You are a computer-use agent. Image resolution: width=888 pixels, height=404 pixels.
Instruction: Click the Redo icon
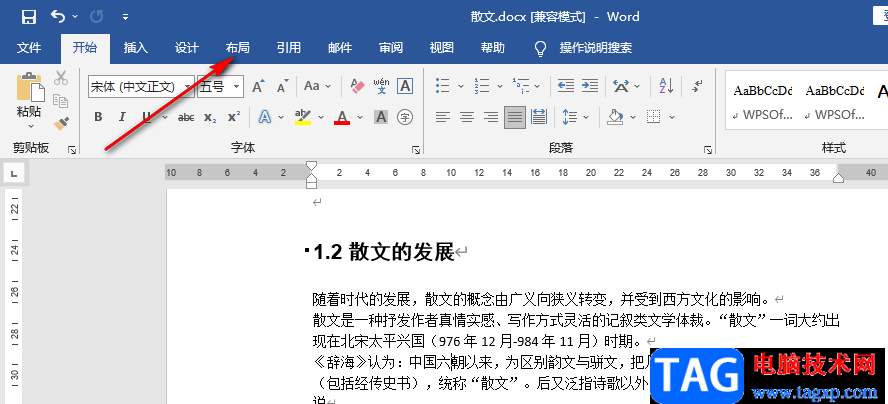click(x=97, y=17)
